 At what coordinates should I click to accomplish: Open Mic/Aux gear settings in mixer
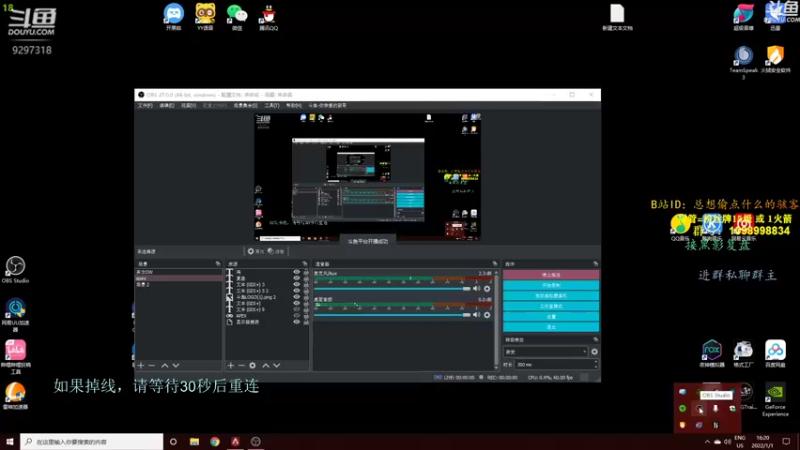[x=487, y=289]
